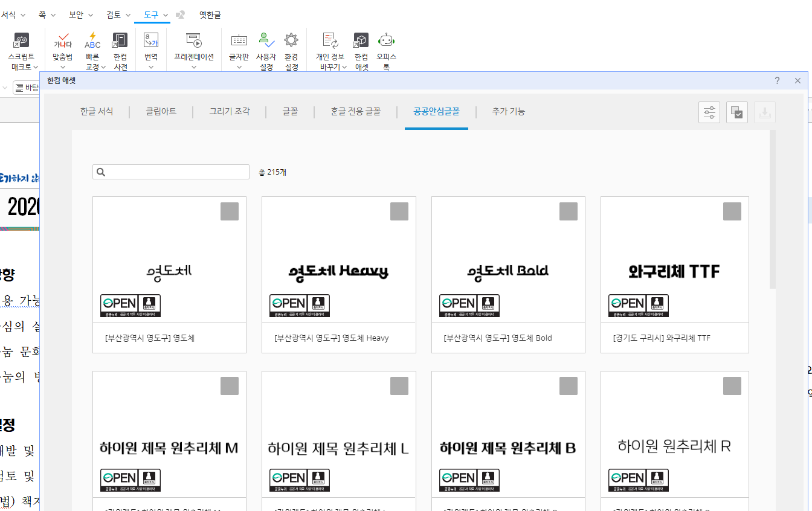Open the 보안 menu
Viewport: 812px width, 511px height.
point(81,14)
